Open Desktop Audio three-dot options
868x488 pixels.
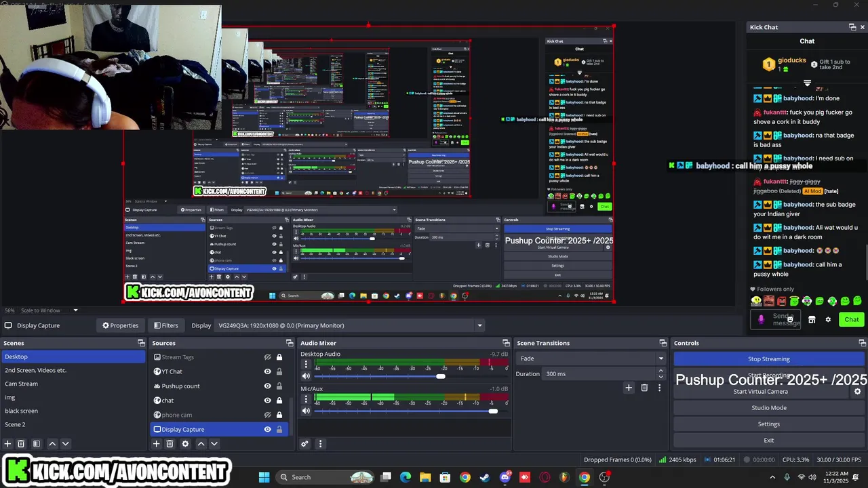[306, 364]
